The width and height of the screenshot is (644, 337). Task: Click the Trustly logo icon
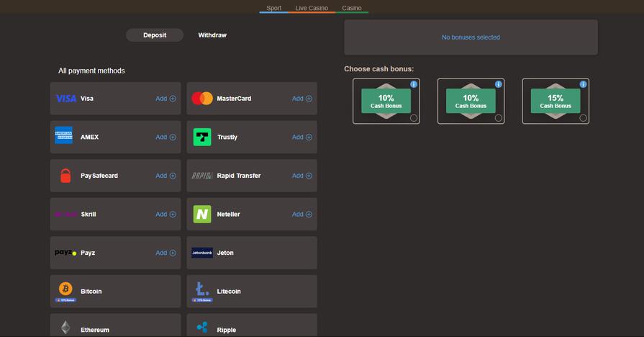point(202,137)
